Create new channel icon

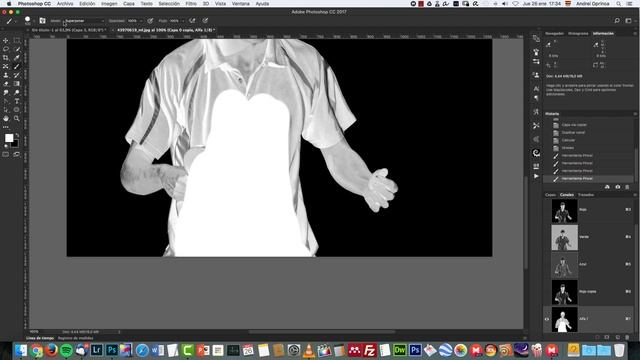tap(618, 337)
